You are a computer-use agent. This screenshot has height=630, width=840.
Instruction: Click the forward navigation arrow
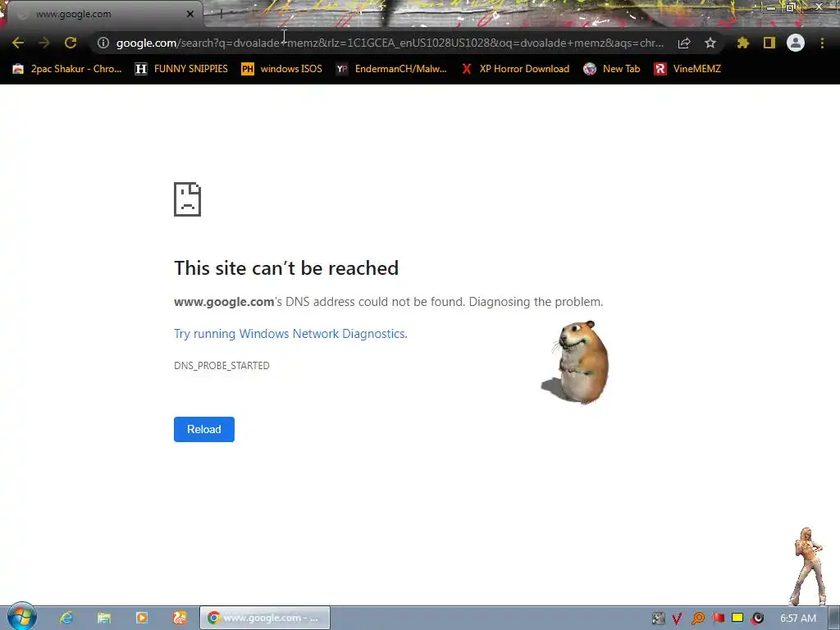point(44,43)
